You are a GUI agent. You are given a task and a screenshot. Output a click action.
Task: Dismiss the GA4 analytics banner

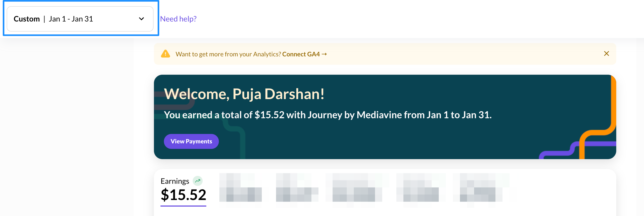(x=606, y=53)
